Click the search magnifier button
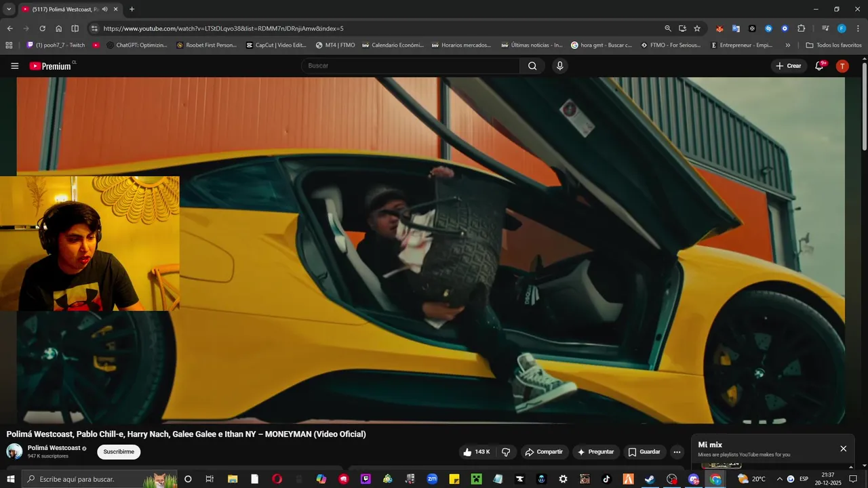The height and width of the screenshot is (488, 868). coord(532,66)
